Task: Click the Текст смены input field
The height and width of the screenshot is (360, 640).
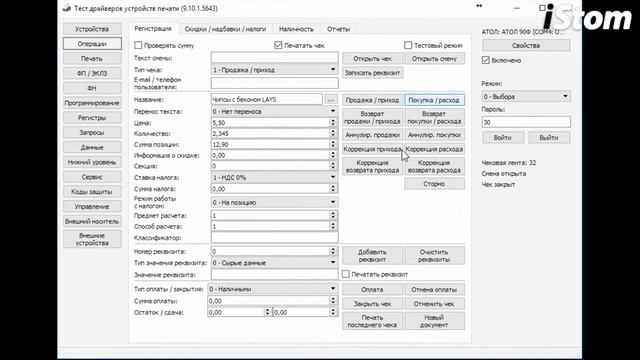Action: pos(274,58)
